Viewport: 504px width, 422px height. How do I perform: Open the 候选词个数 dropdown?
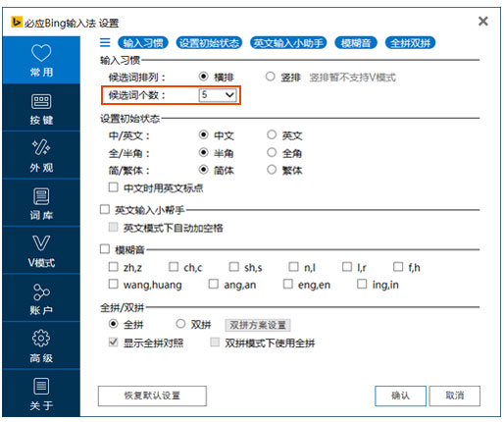pyautogui.click(x=218, y=95)
